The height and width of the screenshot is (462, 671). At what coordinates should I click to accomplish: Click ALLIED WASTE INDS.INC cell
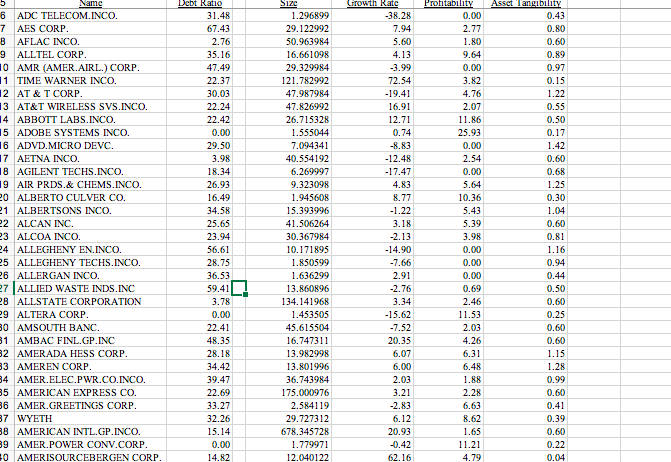91,288
